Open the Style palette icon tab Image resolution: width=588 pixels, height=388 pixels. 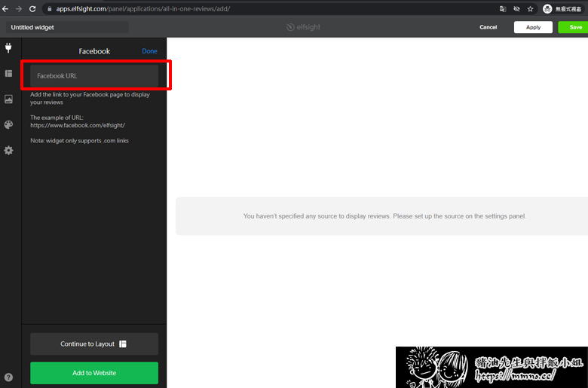click(x=8, y=124)
